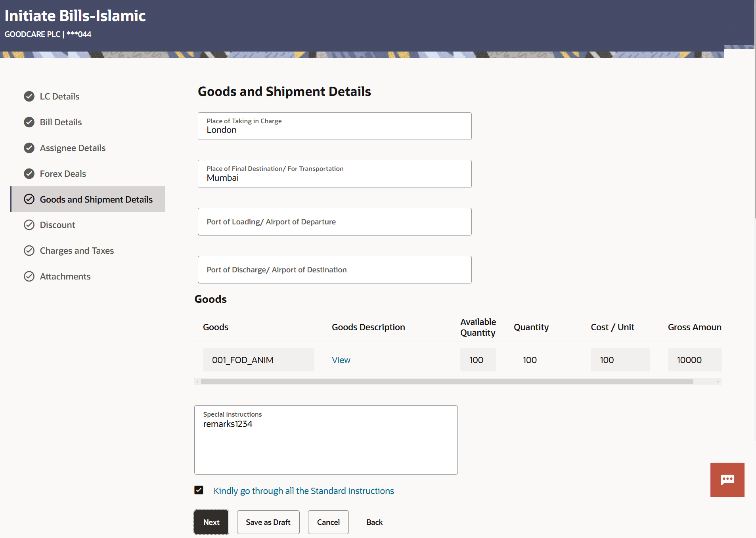
Task: Jump to Charges and Taxes step
Action: point(77,251)
